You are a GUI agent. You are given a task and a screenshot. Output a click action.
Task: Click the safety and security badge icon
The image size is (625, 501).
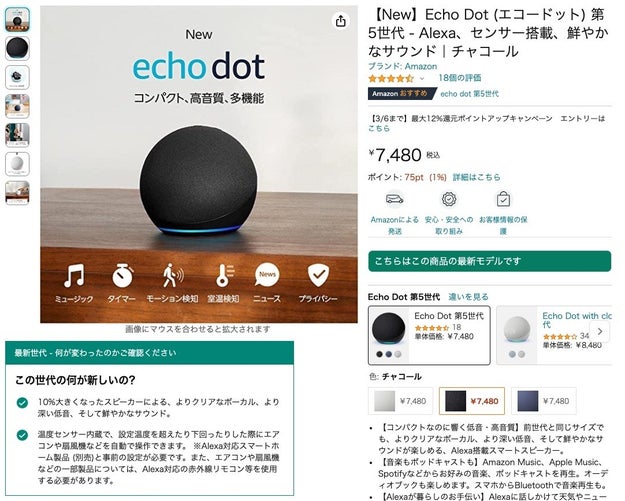pos(449,199)
